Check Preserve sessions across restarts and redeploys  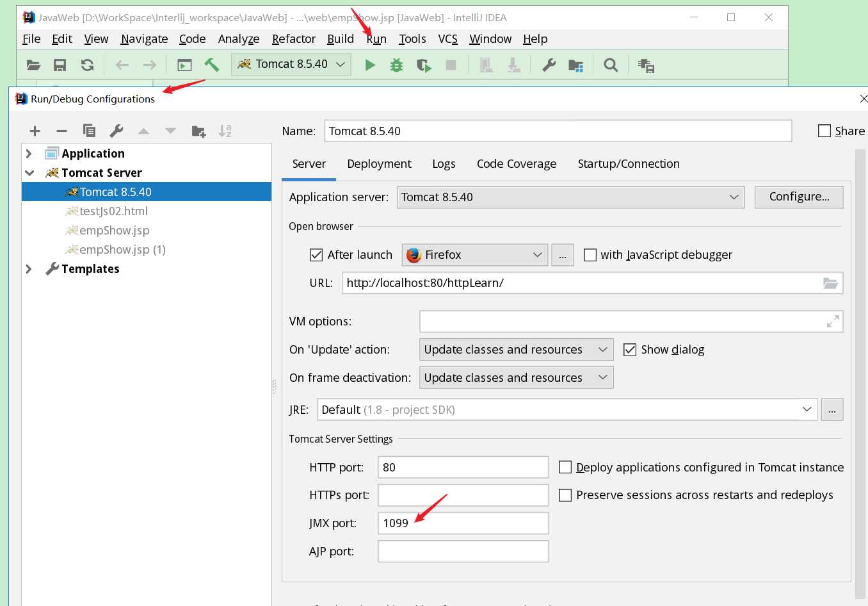click(x=565, y=495)
